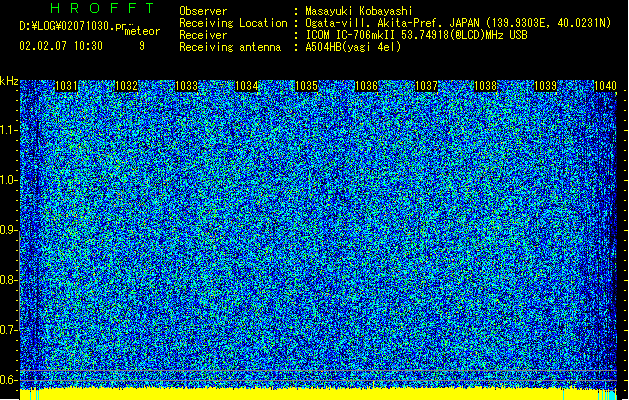Screen dimensions: 629x400
Task: Click the 'Receiving antenna' field label
Action: 230,47
